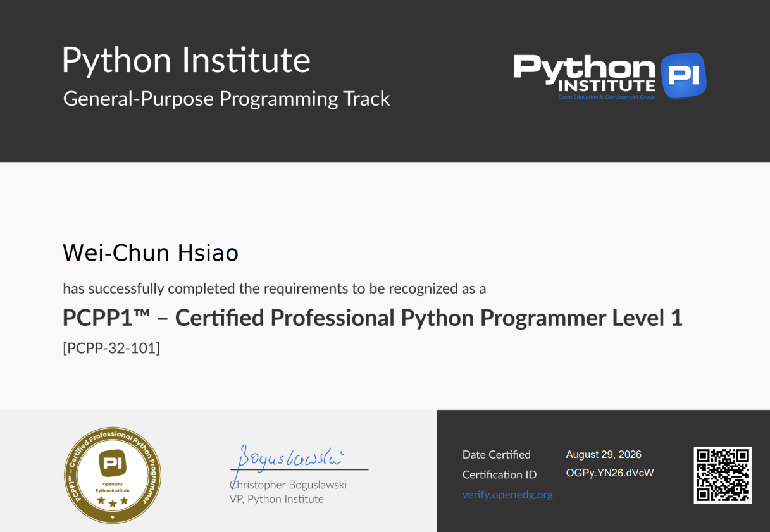
Task: Click the date August 29, 2026
Action: 604,454
